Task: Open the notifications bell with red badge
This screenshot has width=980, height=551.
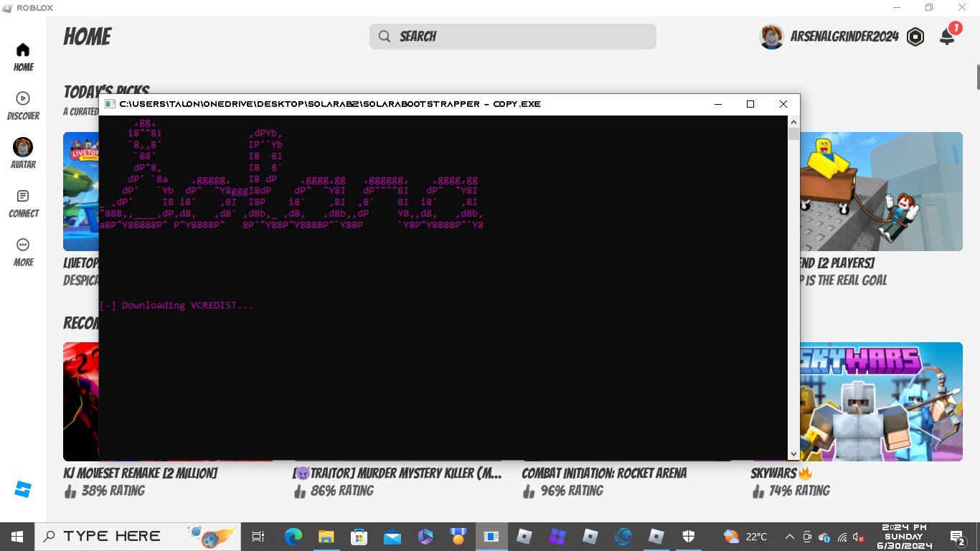Action: click(x=948, y=37)
